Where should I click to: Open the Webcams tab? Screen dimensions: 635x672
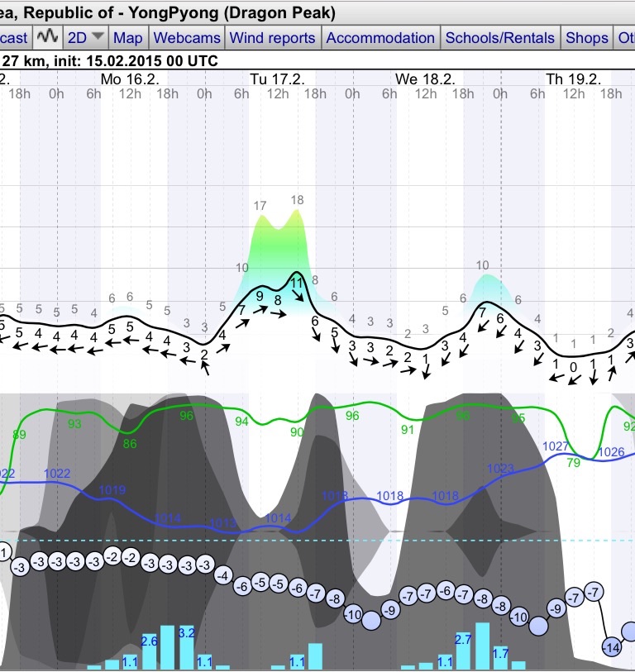[187, 37]
